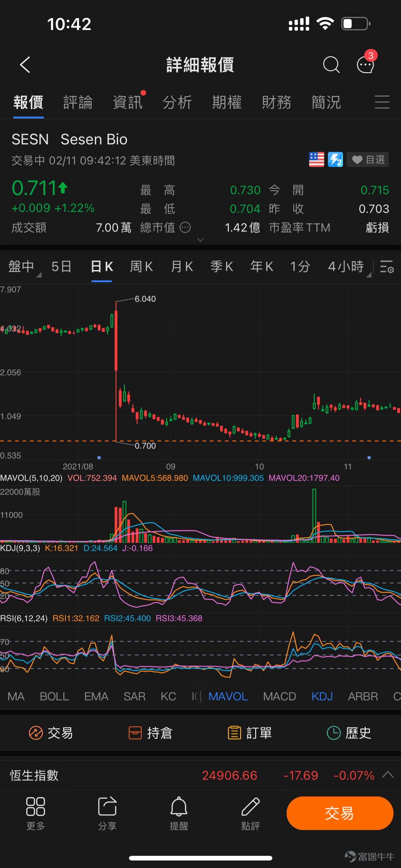
Task: Switch to the 期權 tab
Action: pyautogui.click(x=227, y=102)
